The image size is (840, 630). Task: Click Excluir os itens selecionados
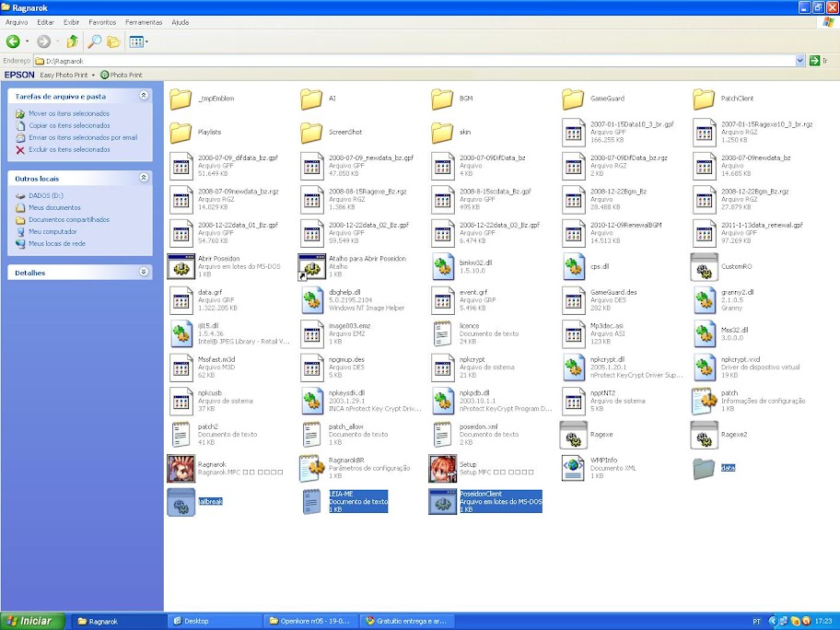tap(69, 149)
